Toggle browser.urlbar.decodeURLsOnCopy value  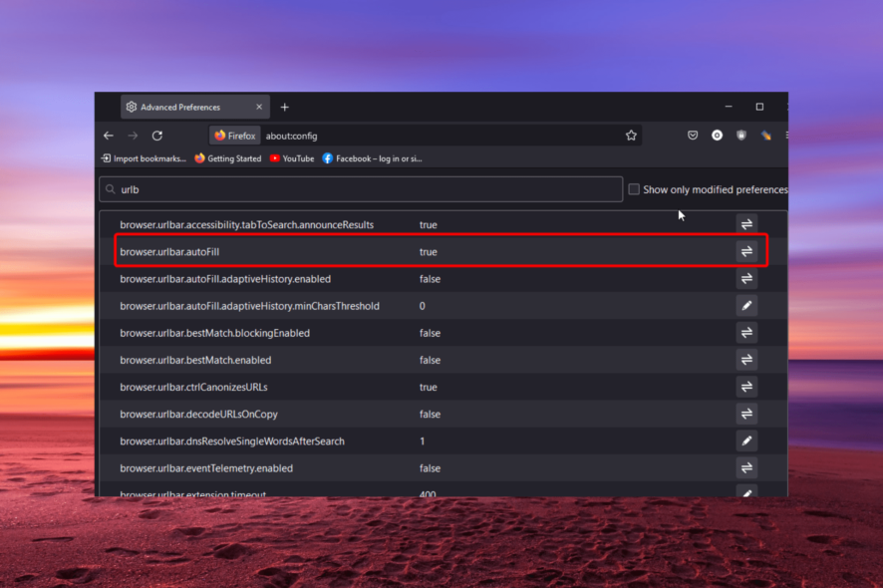pyautogui.click(x=746, y=414)
